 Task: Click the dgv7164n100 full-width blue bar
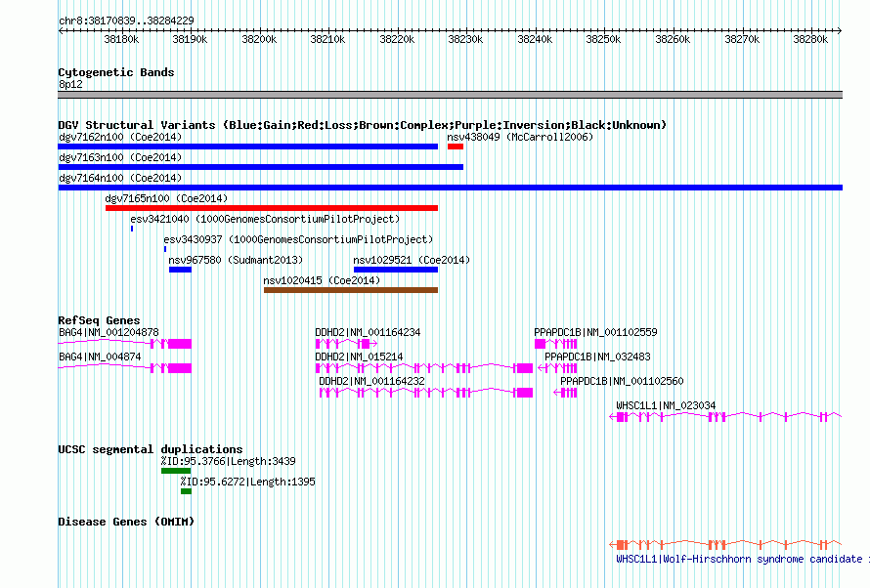(451, 188)
